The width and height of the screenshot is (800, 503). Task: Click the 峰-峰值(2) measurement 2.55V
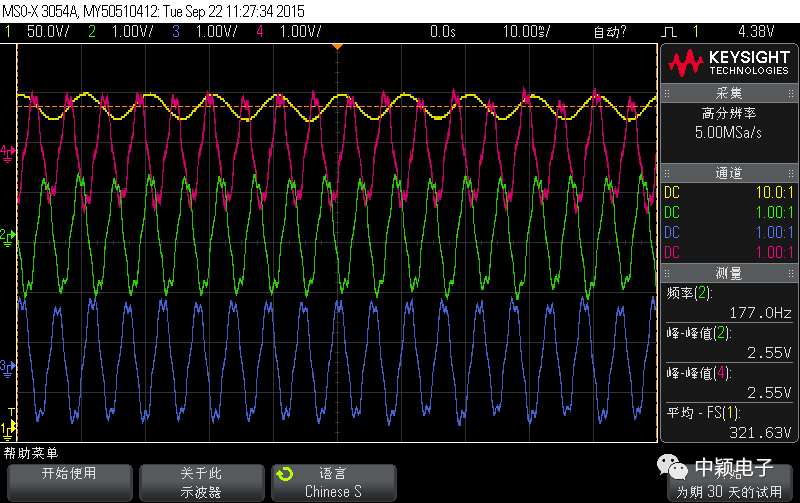coord(729,343)
